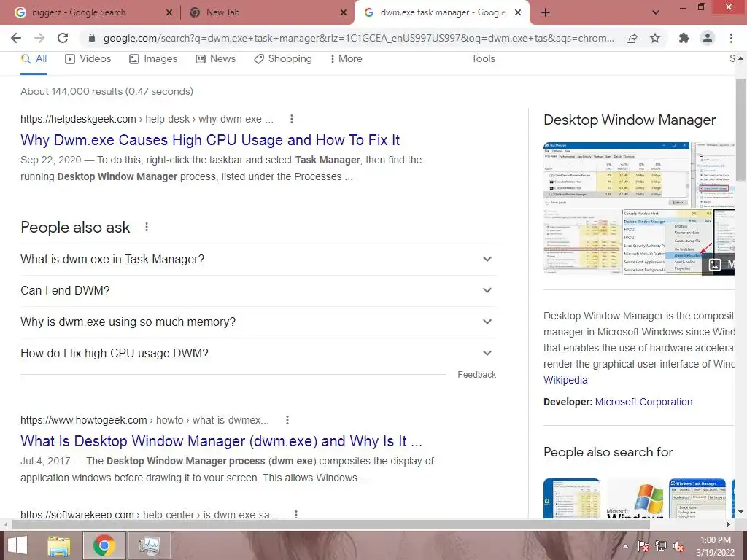Switch to News results
747x560 pixels.
216,59
